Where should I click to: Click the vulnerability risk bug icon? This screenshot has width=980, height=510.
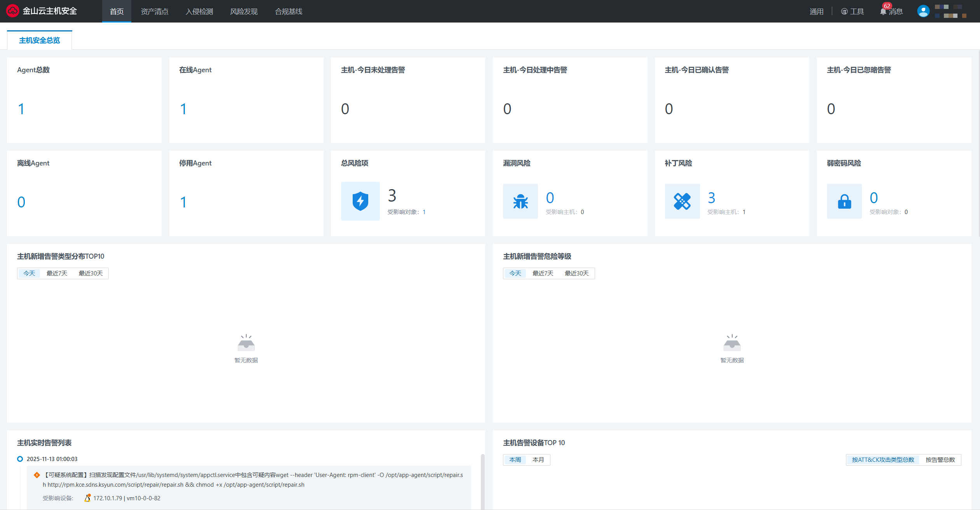[x=520, y=201]
